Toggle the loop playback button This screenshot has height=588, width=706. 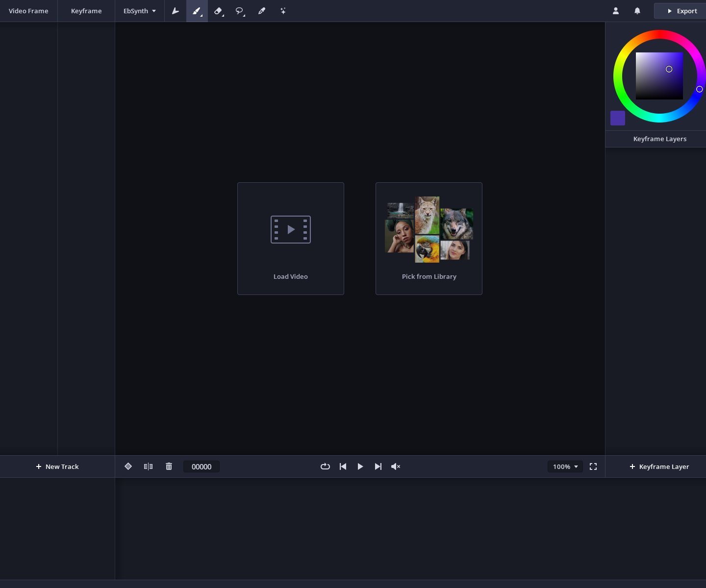325,466
